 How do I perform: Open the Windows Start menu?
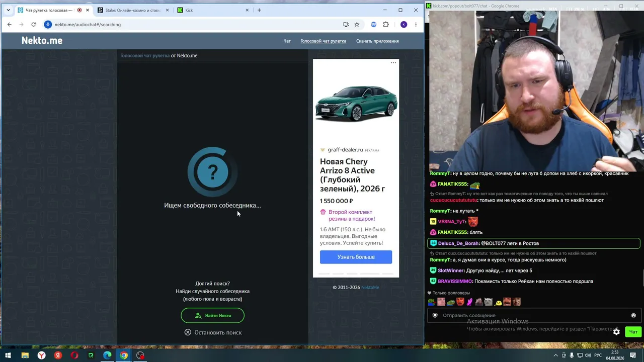click(8, 355)
